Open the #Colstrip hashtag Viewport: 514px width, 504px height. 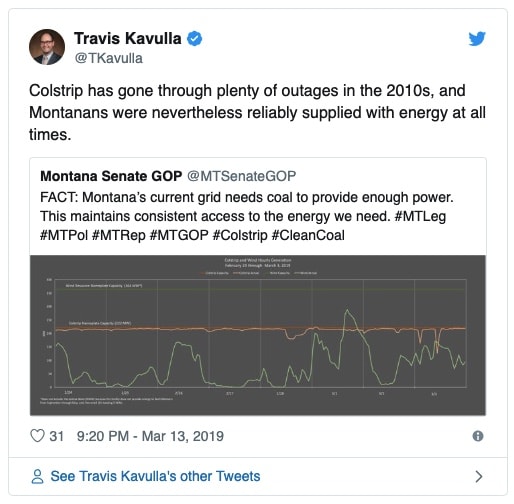[240, 235]
